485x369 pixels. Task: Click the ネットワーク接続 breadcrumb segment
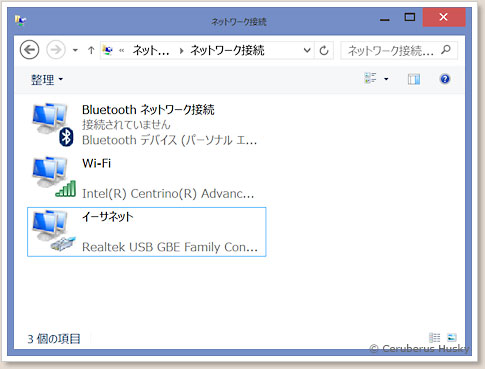227,50
